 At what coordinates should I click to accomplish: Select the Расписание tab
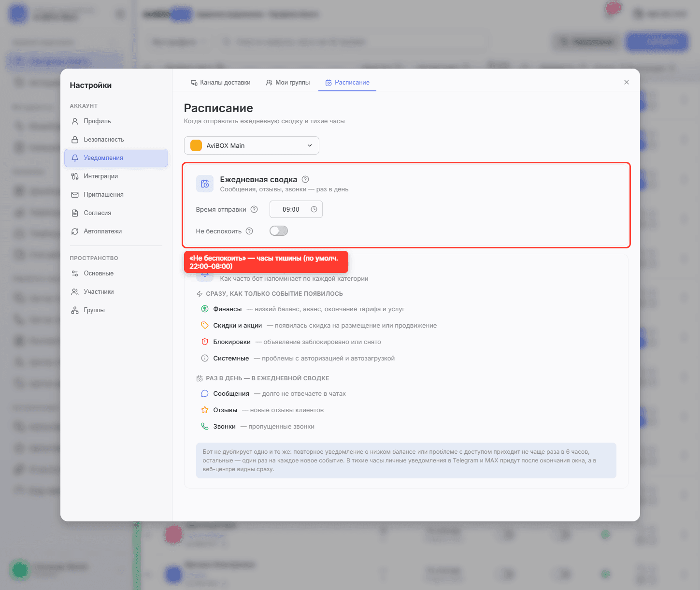point(347,83)
